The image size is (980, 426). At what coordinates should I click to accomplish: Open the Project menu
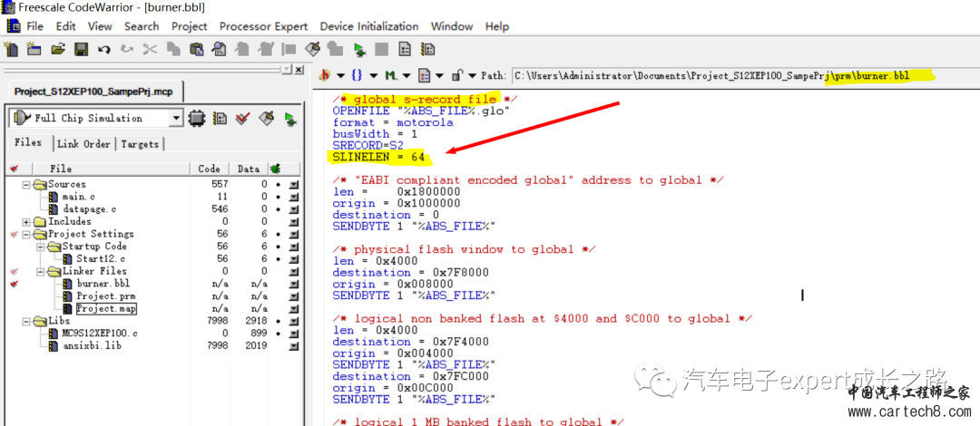pyautogui.click(x=190, y=26)
